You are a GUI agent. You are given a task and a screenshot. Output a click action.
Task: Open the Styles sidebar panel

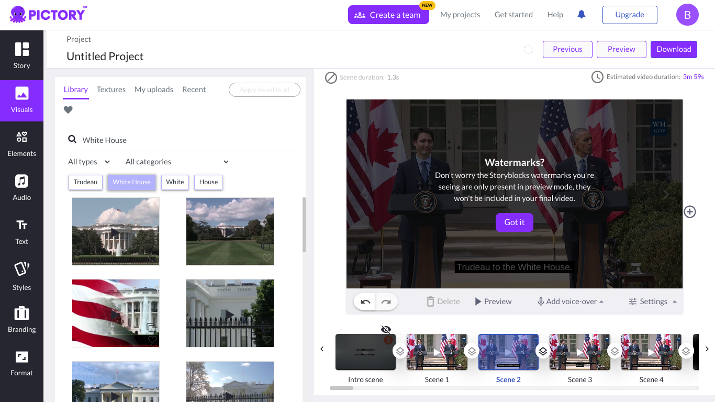click(21, 276)
